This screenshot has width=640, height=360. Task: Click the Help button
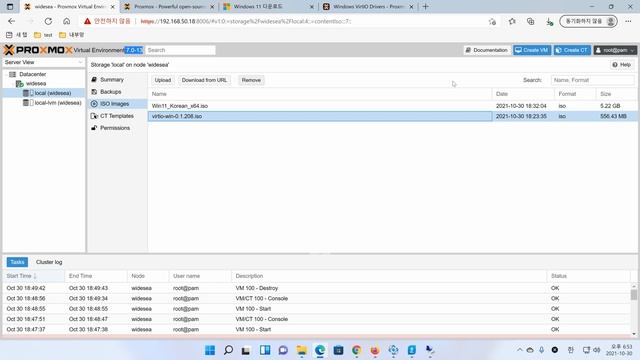(622, 64)
